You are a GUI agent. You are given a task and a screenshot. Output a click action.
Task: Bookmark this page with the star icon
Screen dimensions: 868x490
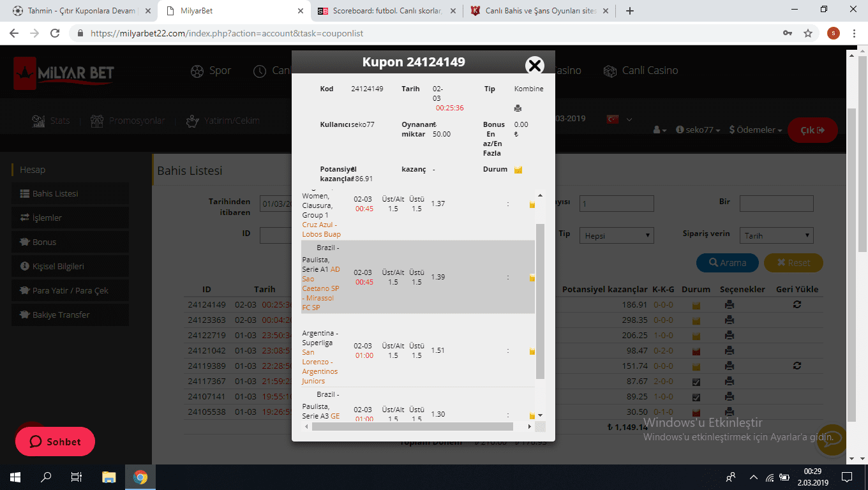808,33
